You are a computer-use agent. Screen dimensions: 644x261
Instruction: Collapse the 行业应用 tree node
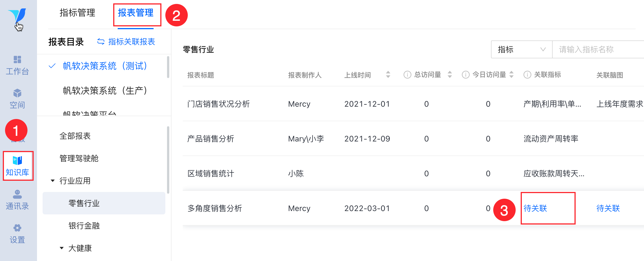(53, 181)
